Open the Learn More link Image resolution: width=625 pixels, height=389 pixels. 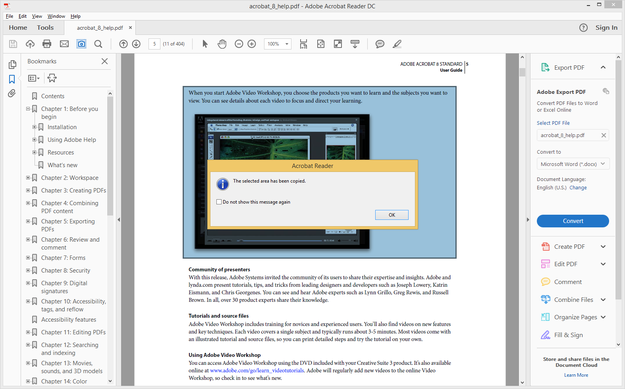pos(576,375)
